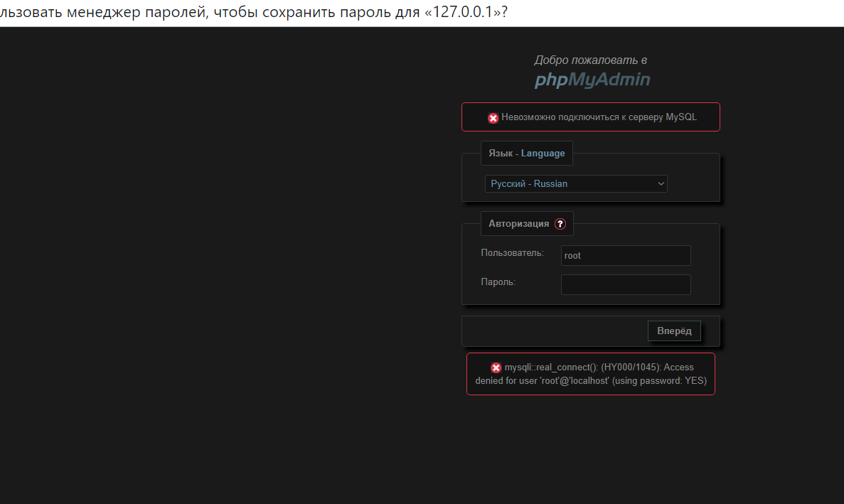Click the "Язык" word in legend
844x504 pixels.
click(501, 153)
